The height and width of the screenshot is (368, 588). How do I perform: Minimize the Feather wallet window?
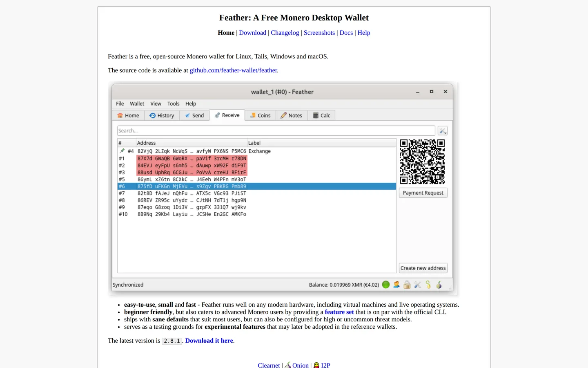418,92
